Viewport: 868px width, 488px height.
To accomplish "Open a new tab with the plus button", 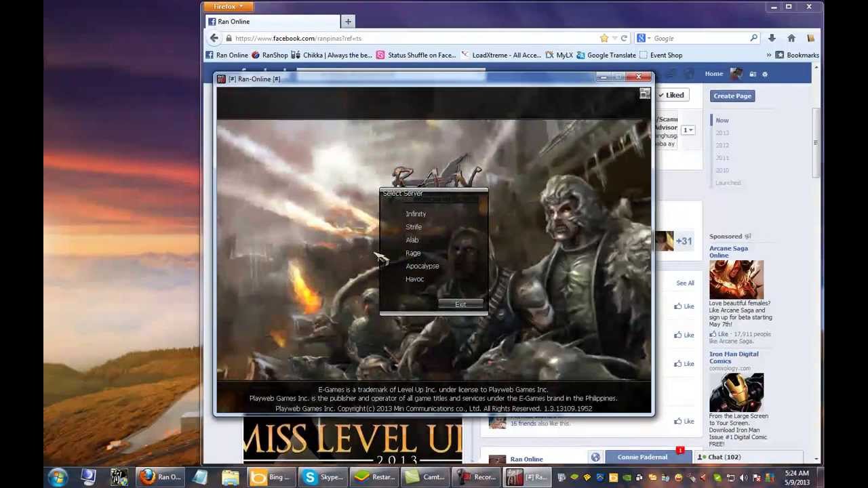I will (348, 22).
